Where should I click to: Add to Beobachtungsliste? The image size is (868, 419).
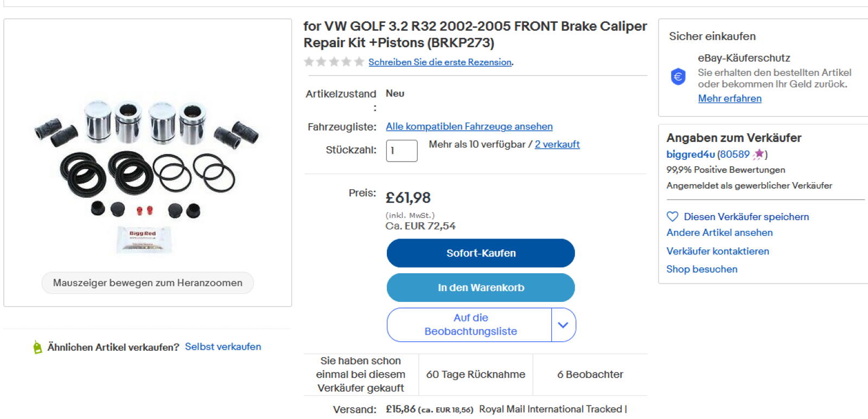[470, 325]
